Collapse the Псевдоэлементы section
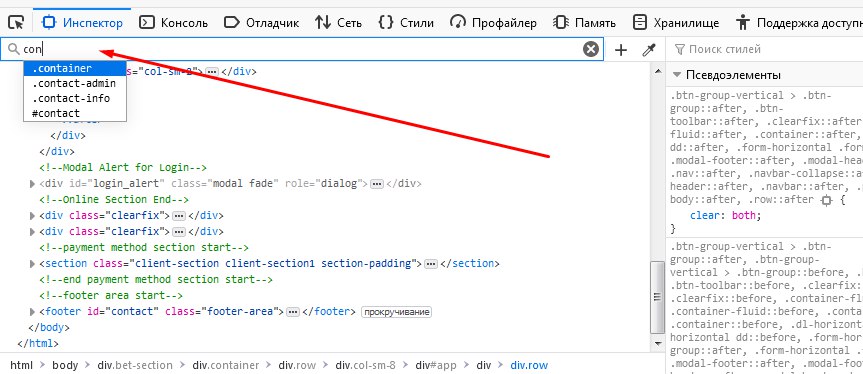Screen dimensions: 863x374 (676, 75)
